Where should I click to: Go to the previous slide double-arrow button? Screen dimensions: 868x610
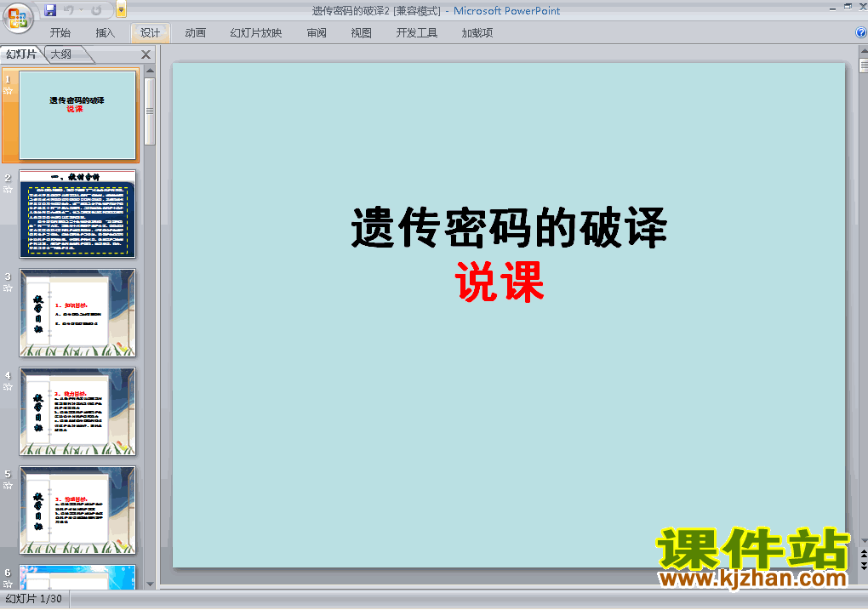click(864, 554)
